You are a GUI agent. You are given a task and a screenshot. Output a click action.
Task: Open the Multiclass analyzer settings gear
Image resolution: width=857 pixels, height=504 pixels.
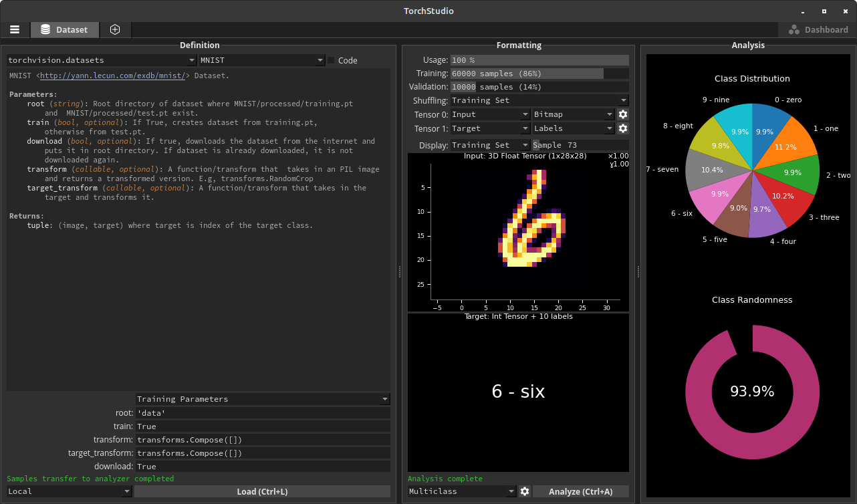pyautogui.click(x=525, y=491)
